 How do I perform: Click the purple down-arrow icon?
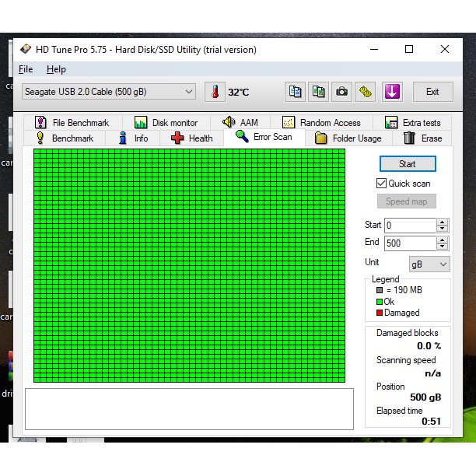[392, 92]
